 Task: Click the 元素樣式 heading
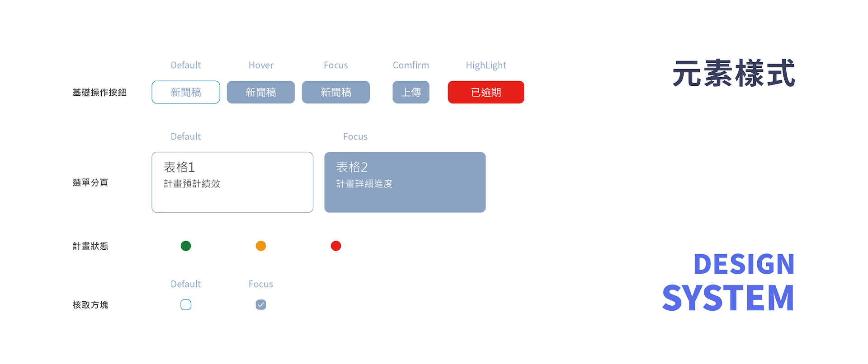coord(733,73)
